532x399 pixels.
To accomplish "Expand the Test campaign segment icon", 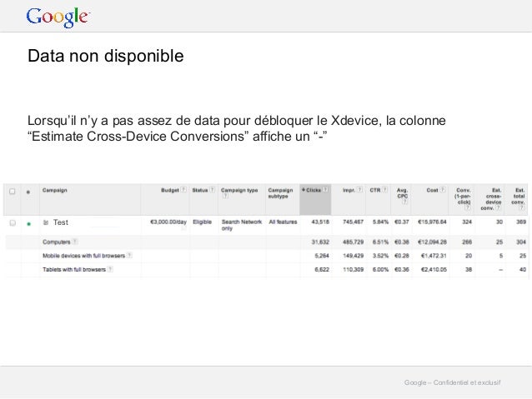I will click(x=46, y=222).
